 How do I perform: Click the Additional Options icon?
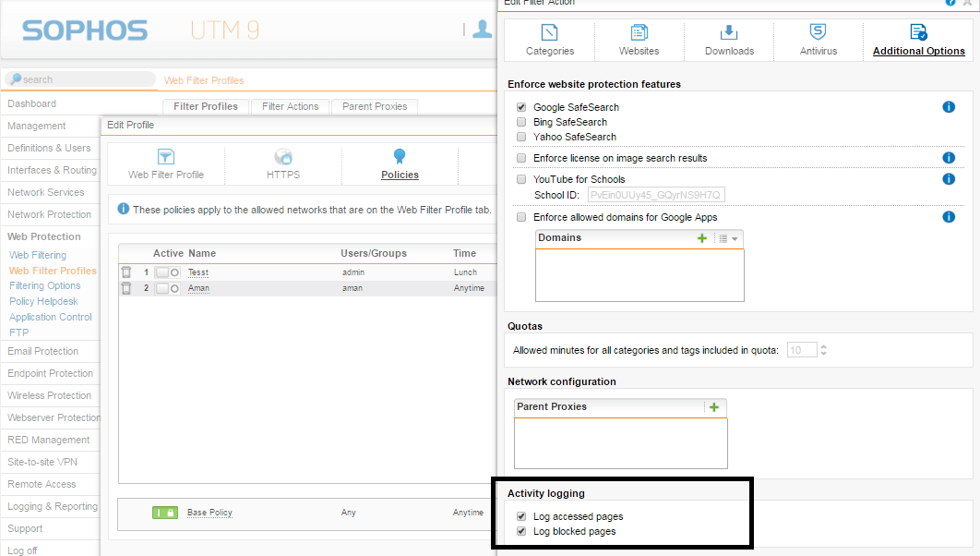[918, 32]
